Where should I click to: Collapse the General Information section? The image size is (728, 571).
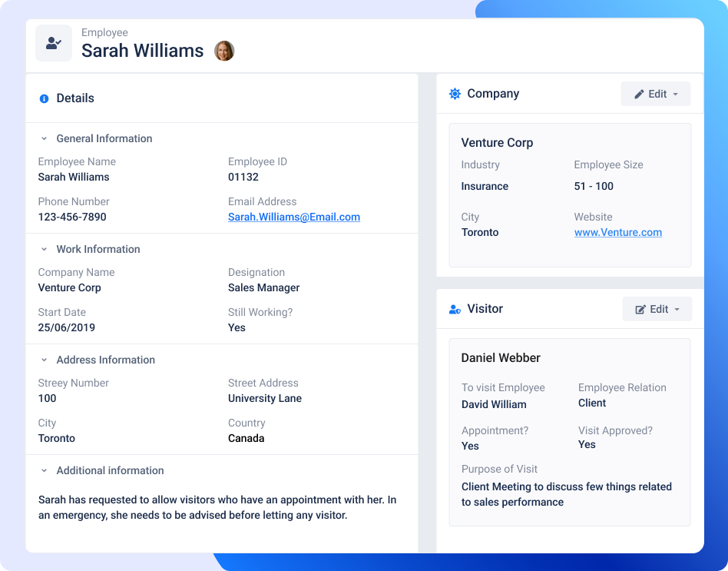(44, 138)
